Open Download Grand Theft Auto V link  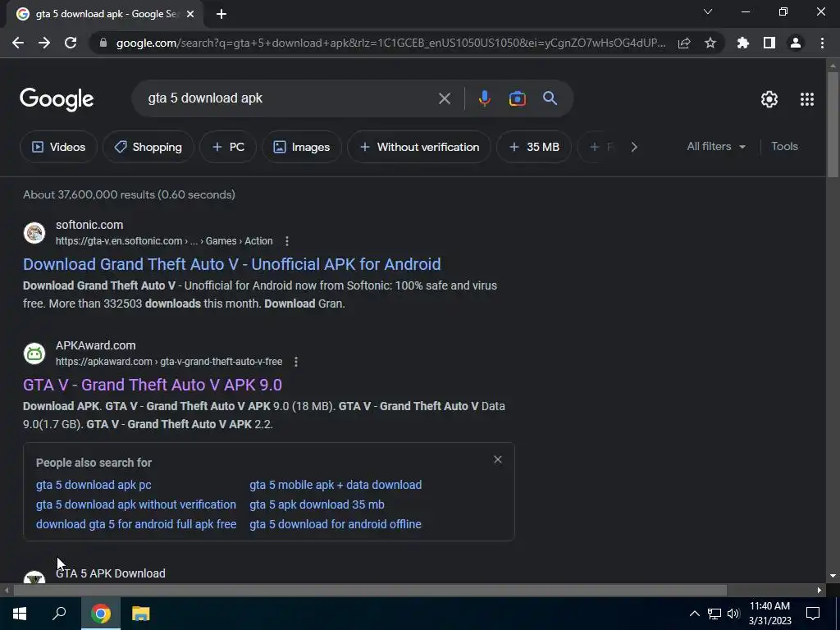232,264
